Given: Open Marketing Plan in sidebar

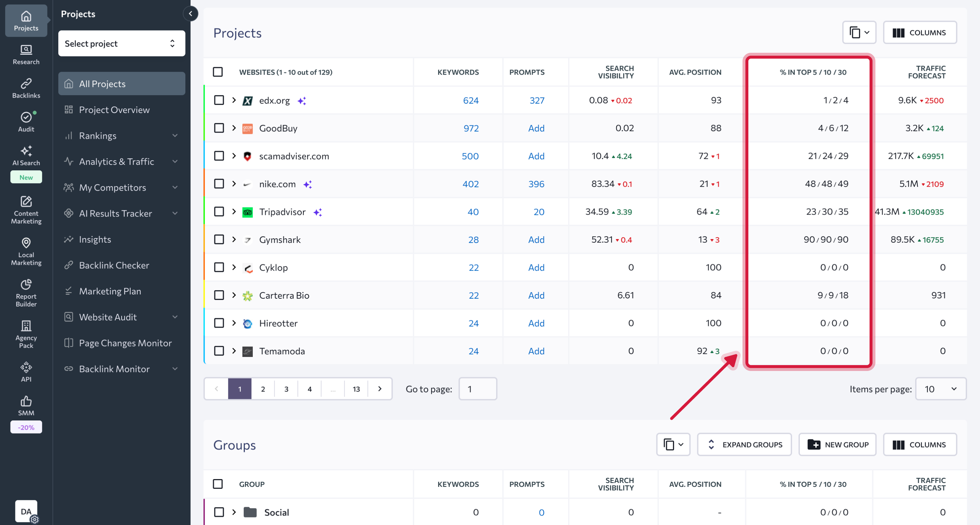Looking at the screenshot, I should click(x=122, y=291).
